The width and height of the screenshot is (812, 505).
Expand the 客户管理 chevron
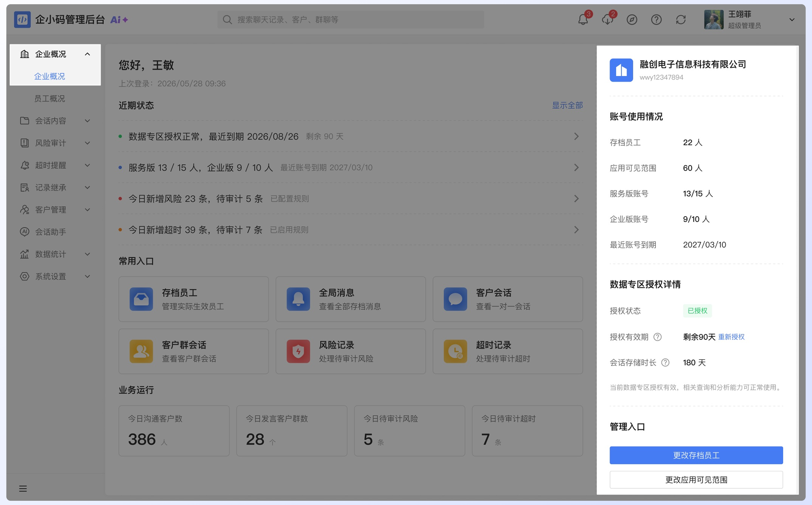[x=87, y=209]
